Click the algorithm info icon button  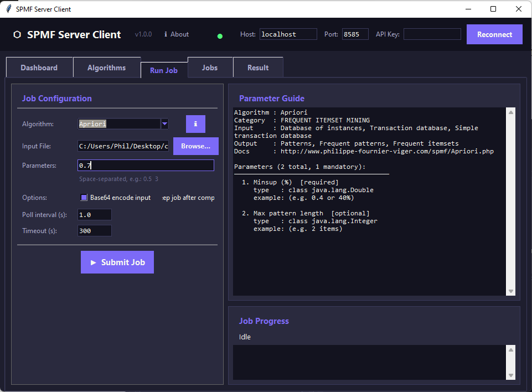click(x=195, y=124)
